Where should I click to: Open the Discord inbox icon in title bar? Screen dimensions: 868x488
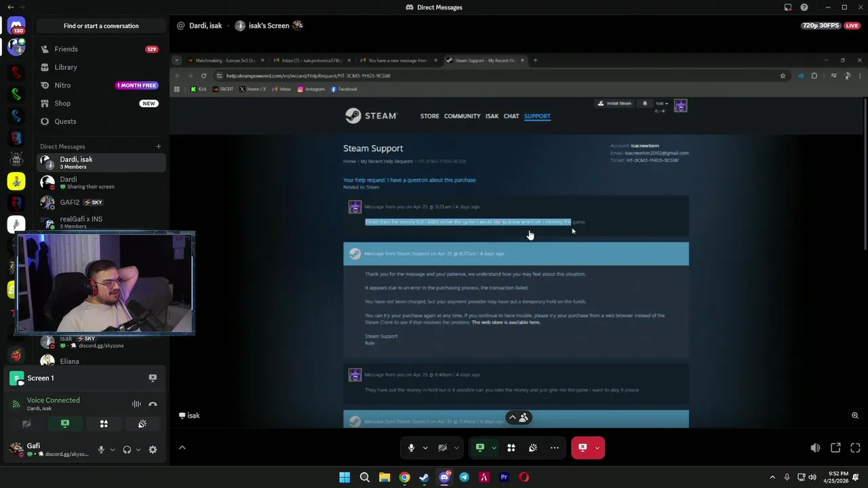point(788,7)
